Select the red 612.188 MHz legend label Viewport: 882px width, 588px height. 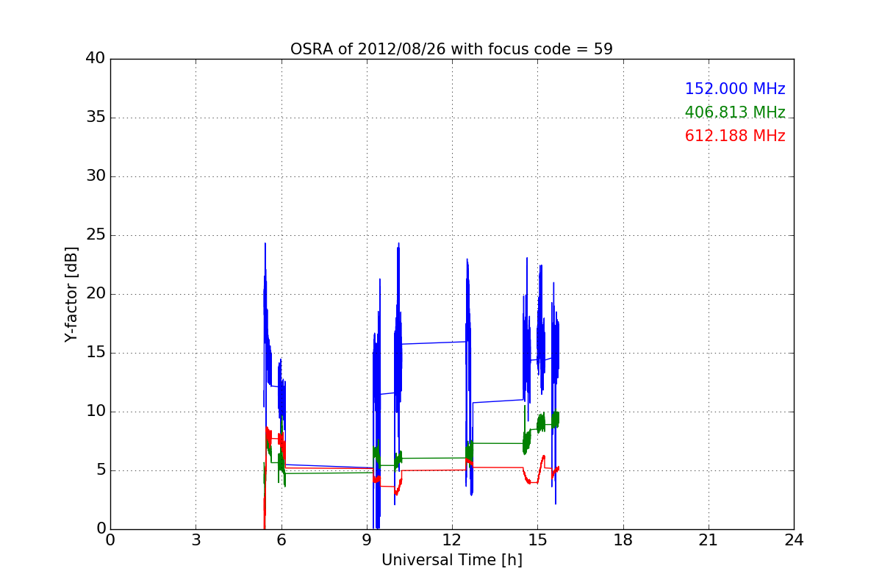pyautogui.click(x=735, y=136)
